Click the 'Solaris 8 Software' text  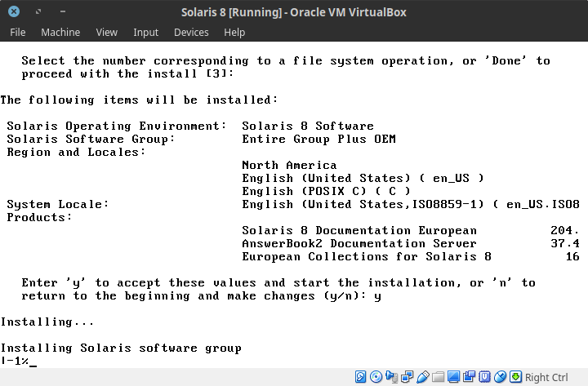point(308,126)
